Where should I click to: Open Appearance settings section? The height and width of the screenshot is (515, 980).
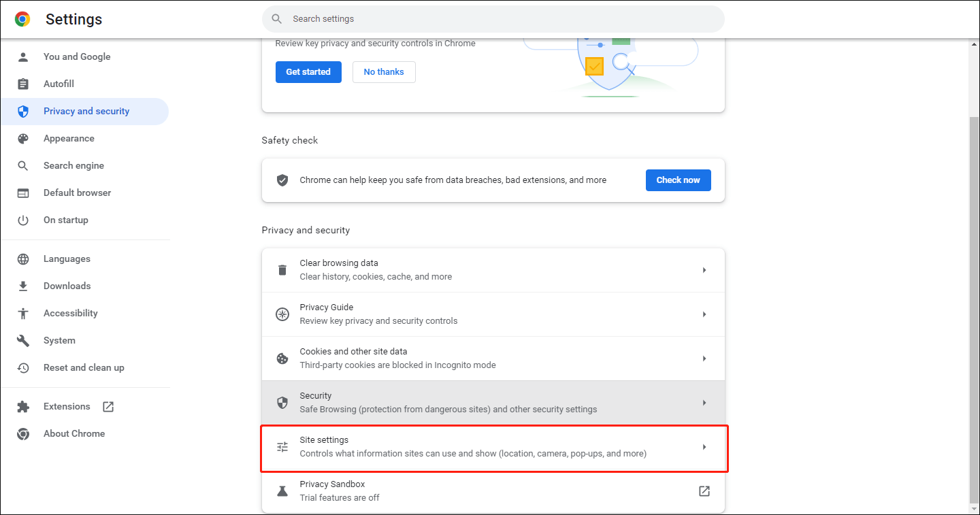pos(84,138)
